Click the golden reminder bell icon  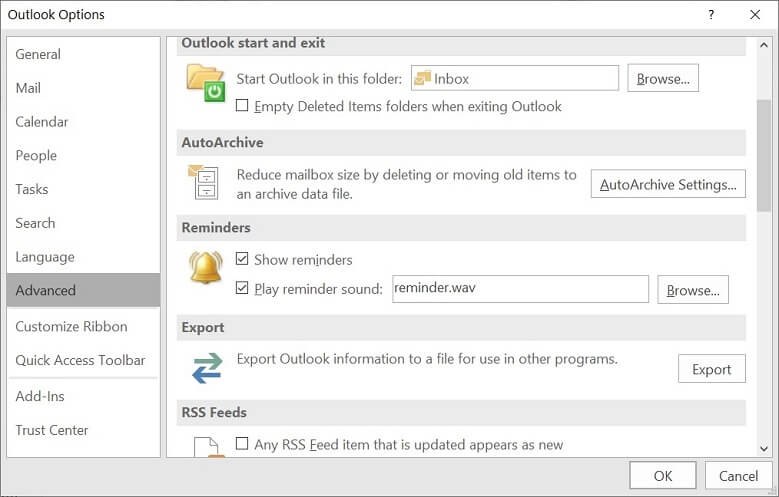(205, 267)
